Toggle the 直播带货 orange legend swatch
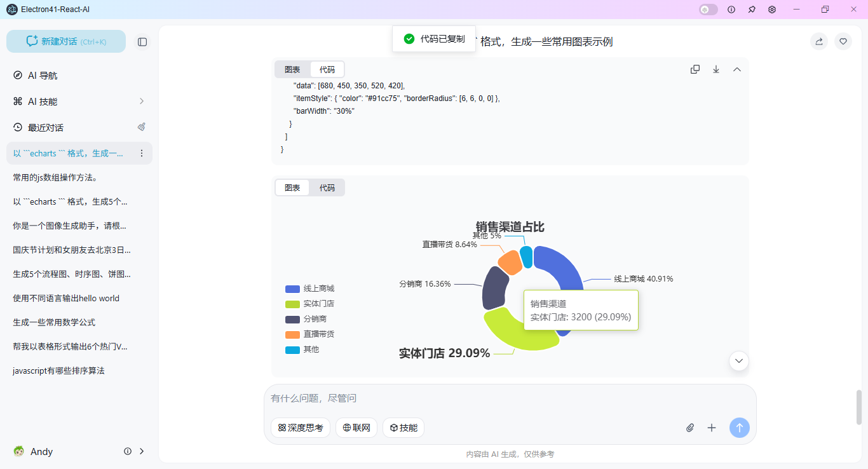The height and width of the screenshot is (469, 868). [x=292, y=334]
